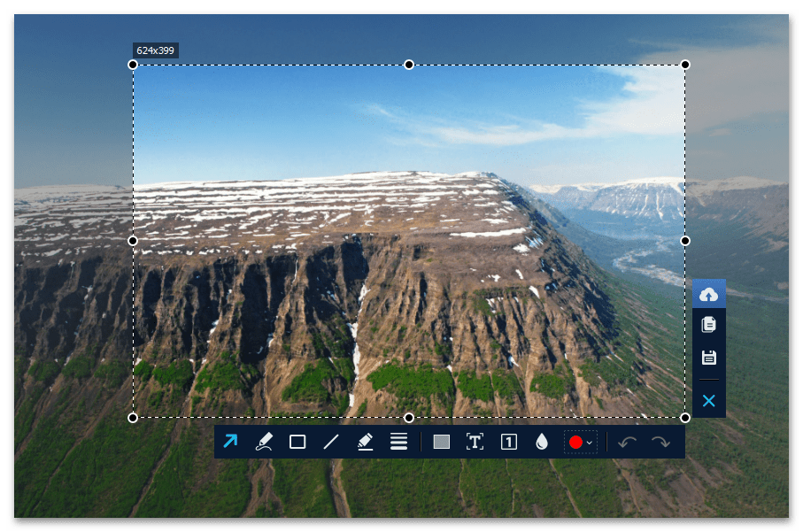Upload screenshot to the cloud

(708, 294)
